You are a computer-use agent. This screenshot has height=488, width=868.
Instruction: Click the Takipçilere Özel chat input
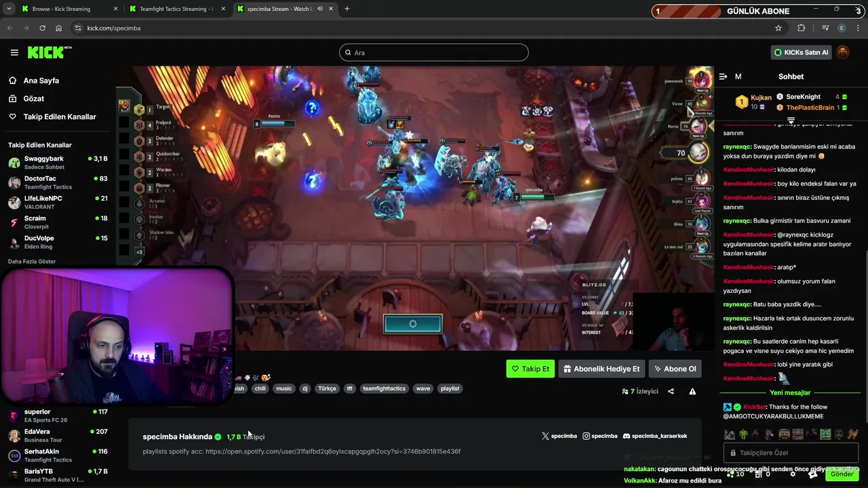coord(790,453)
